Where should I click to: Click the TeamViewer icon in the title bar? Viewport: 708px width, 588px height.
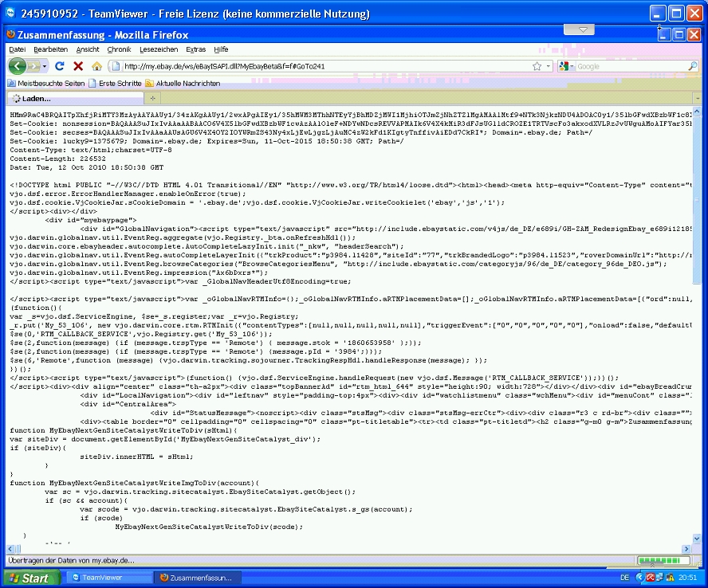click(10, 13)
